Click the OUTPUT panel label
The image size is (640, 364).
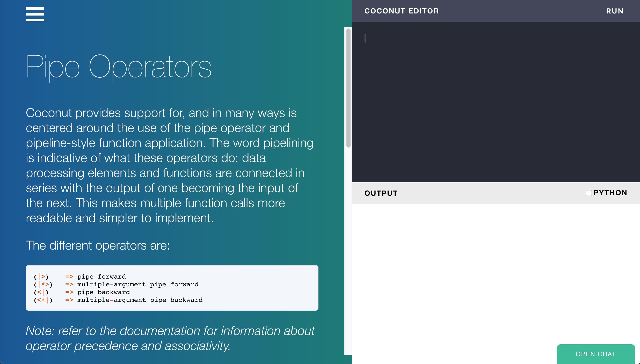[x=381, y=193]
